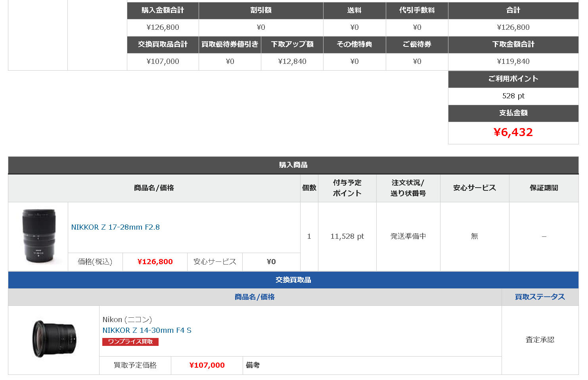Select the 個数 column header
588x380 pixels.
(309, 188)
